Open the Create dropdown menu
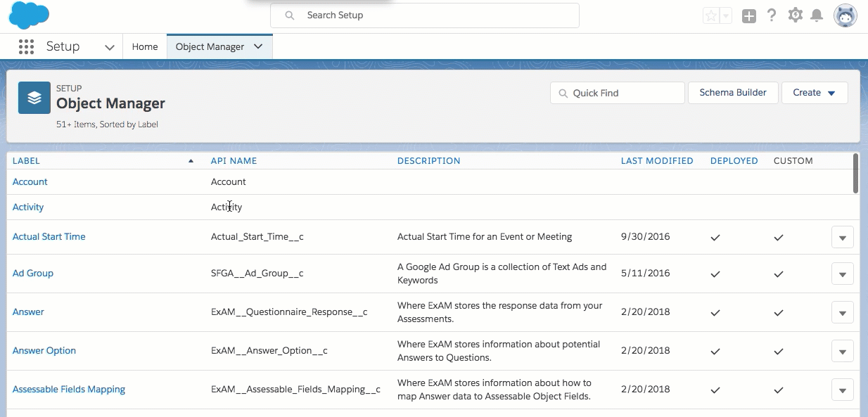 (815, 93)
